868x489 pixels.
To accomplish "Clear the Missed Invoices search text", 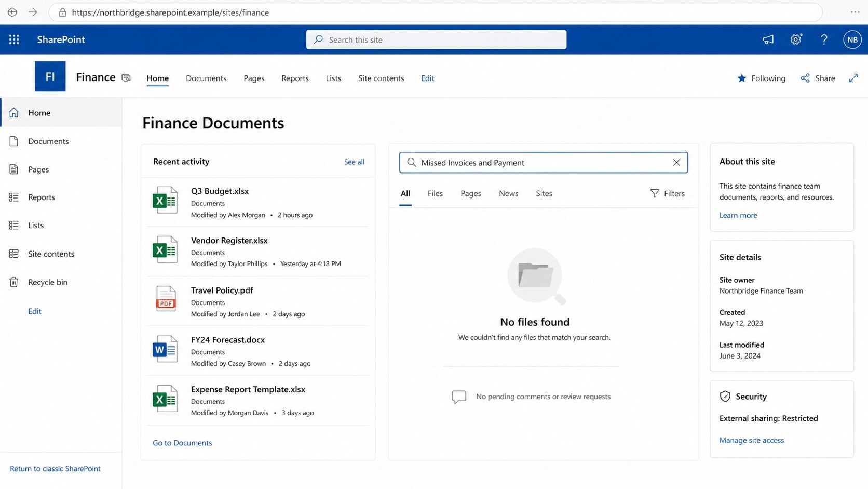I will click(676, 162).
